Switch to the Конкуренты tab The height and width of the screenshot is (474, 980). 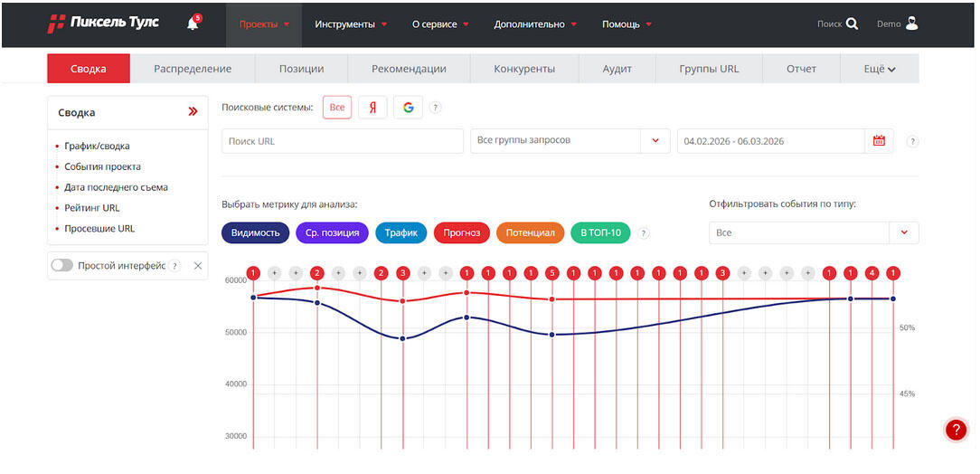(524, 69)
